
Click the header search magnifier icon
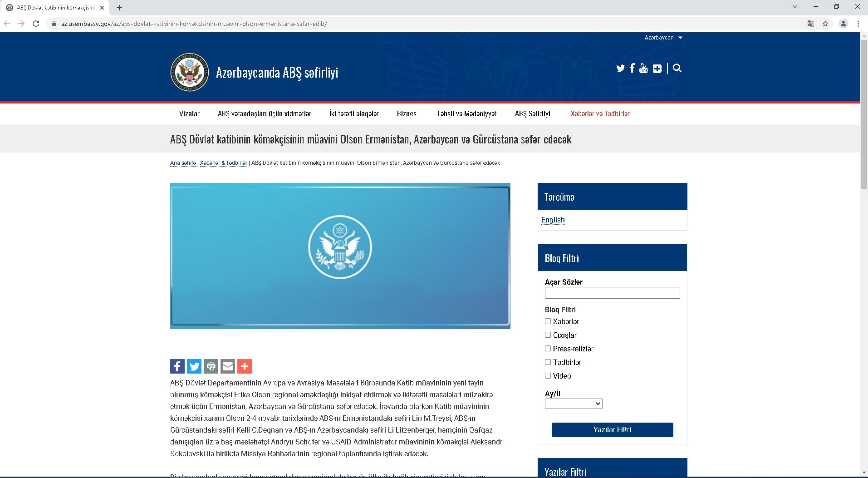677,69
